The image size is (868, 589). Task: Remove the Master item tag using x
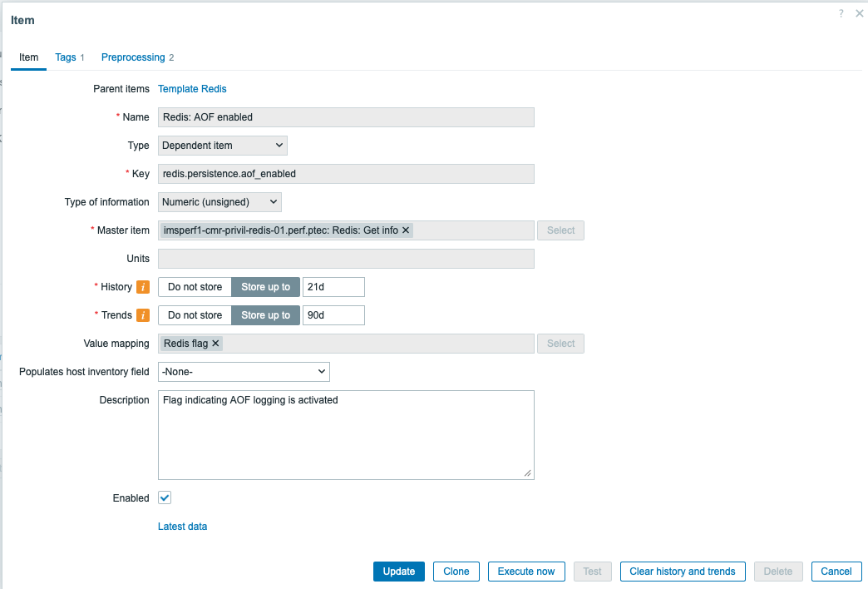click(406, 230)
